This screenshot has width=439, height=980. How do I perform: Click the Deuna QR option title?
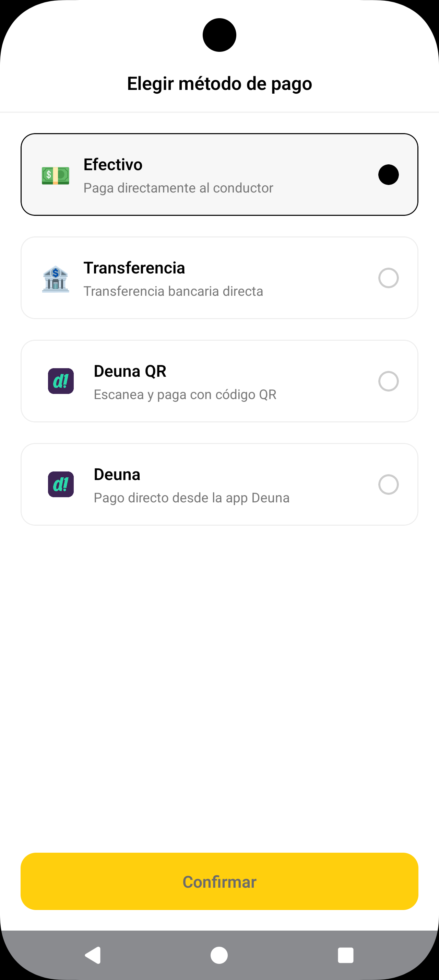click(130, 371)
